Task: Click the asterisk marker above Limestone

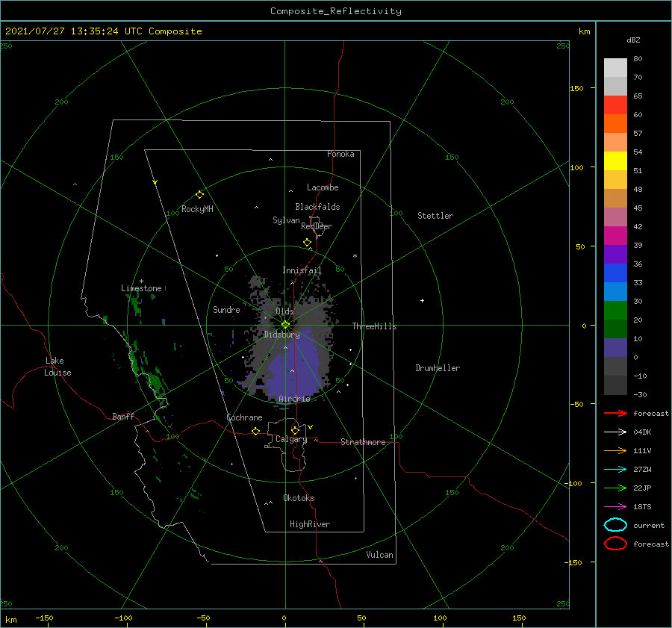Action: click(x=141, y=282)
